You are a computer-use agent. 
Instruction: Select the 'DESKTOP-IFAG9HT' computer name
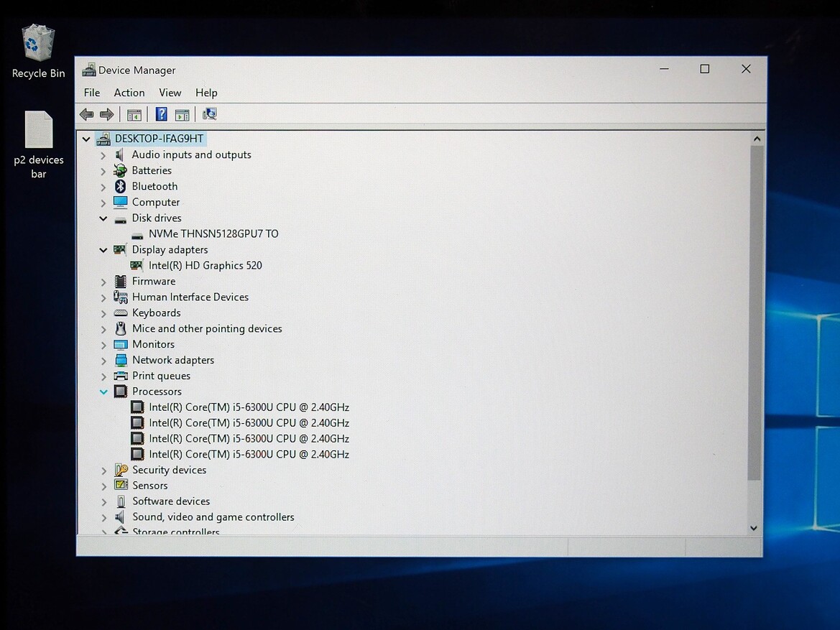[159, 139]
